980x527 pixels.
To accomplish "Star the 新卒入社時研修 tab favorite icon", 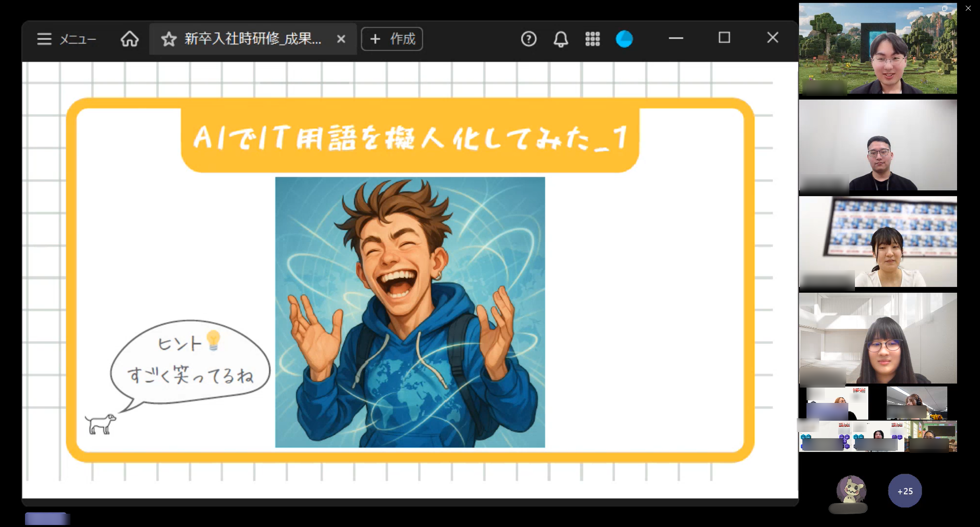I will coord(169,39).
